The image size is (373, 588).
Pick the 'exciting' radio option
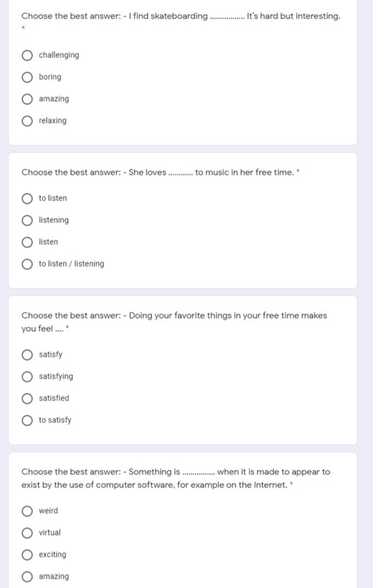(27, 555)
